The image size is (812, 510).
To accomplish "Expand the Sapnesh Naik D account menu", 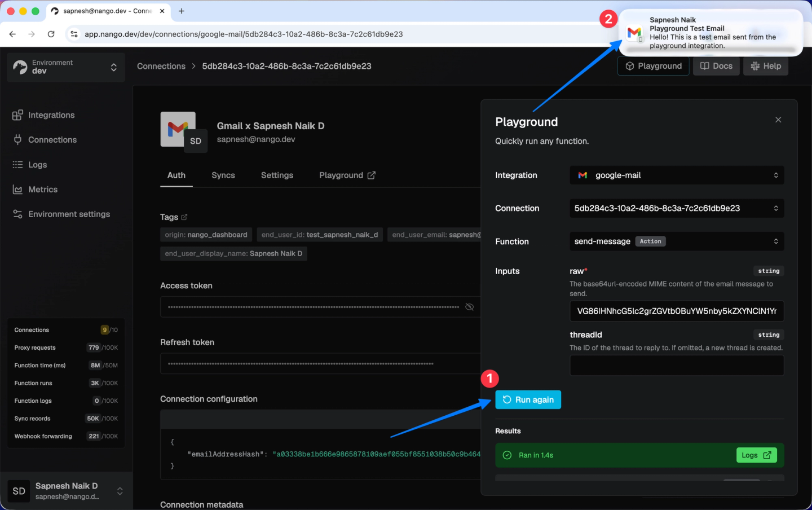I will pyautogui.click(x=66, y=491).
